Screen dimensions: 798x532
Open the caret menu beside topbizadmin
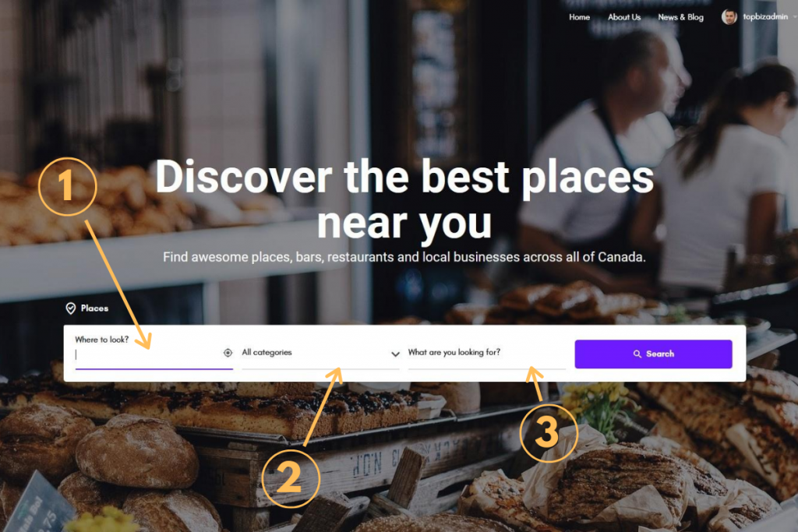(794, 17)
